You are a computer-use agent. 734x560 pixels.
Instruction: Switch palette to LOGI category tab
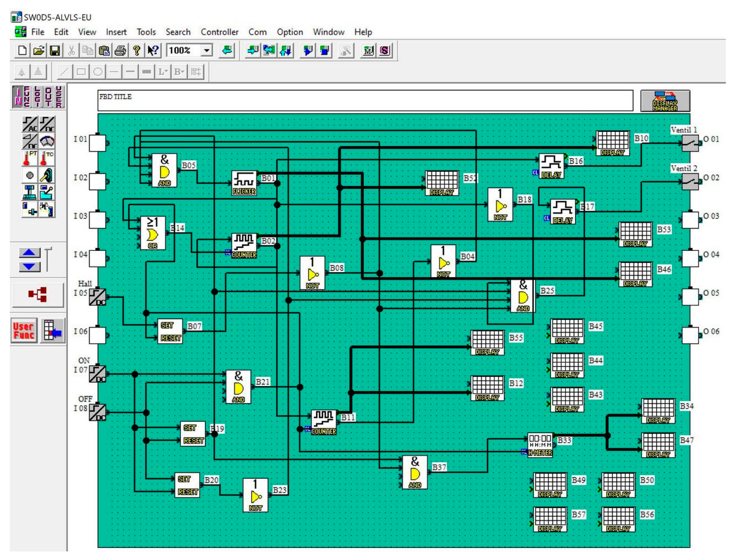point(38,97)
